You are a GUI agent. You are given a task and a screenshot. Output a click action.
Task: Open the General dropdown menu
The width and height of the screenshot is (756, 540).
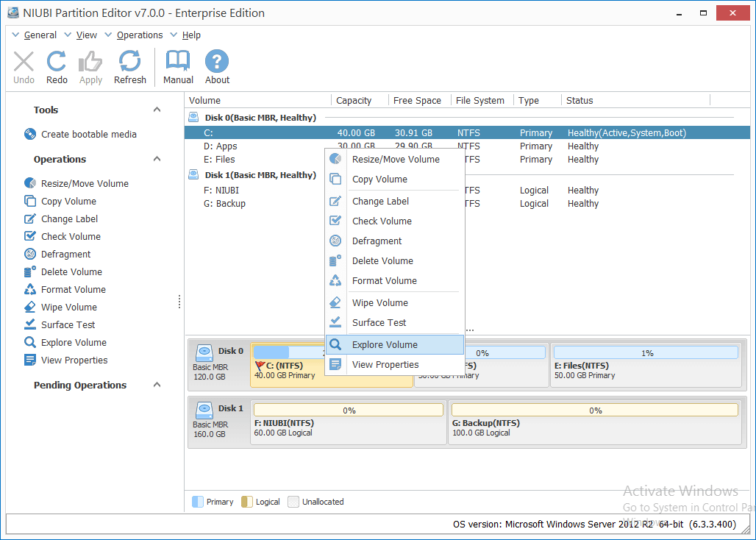(x=35, y=35)
